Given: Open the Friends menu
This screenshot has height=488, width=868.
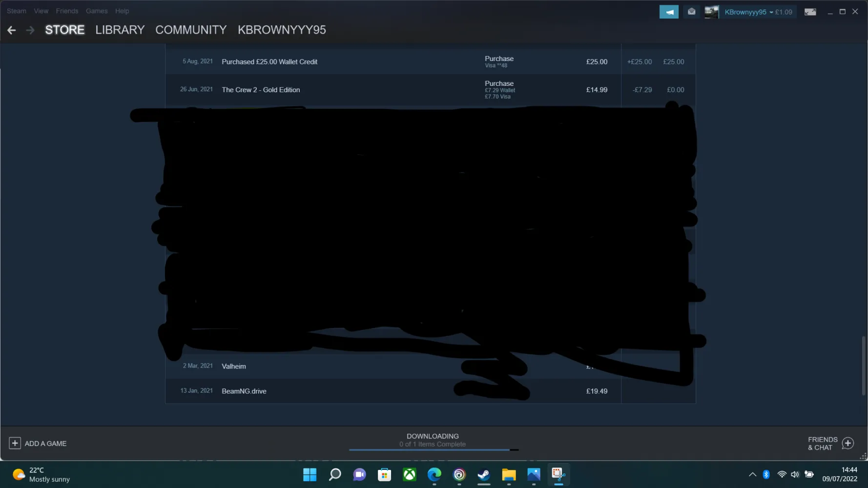Looking at the screenshot, I should click(x=67, y=11).
